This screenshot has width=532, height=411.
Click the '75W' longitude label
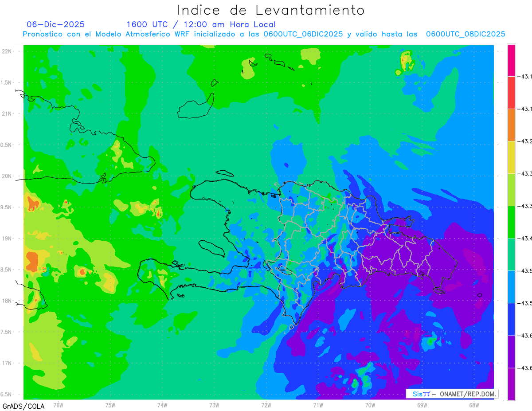pyautogui.click(x=110, y=405)
